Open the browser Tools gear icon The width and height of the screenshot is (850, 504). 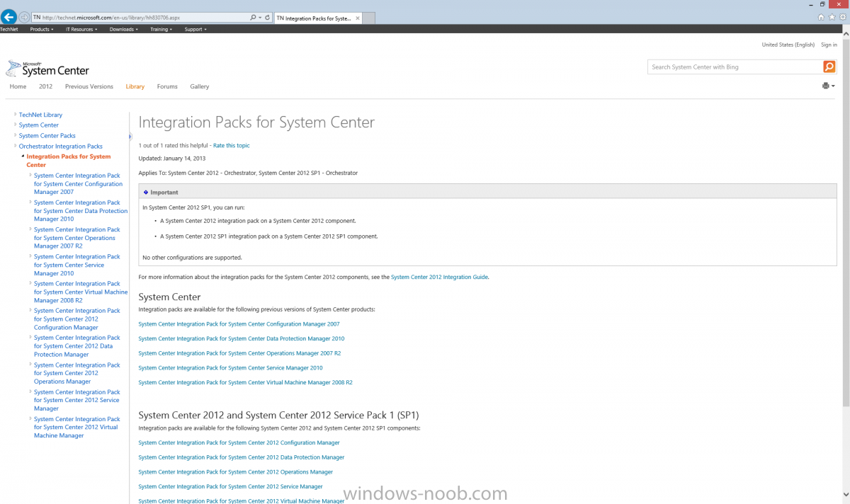842,17
